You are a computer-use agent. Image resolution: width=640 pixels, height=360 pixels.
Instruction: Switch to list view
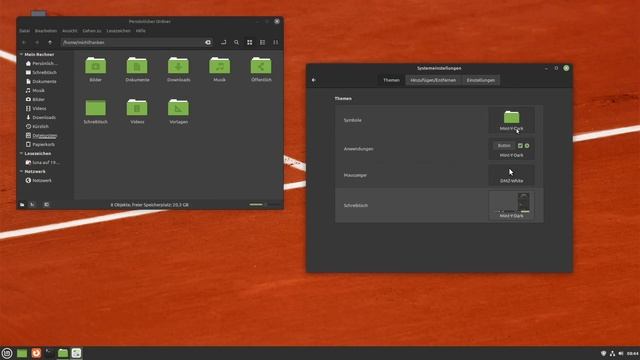click(262, 42)
